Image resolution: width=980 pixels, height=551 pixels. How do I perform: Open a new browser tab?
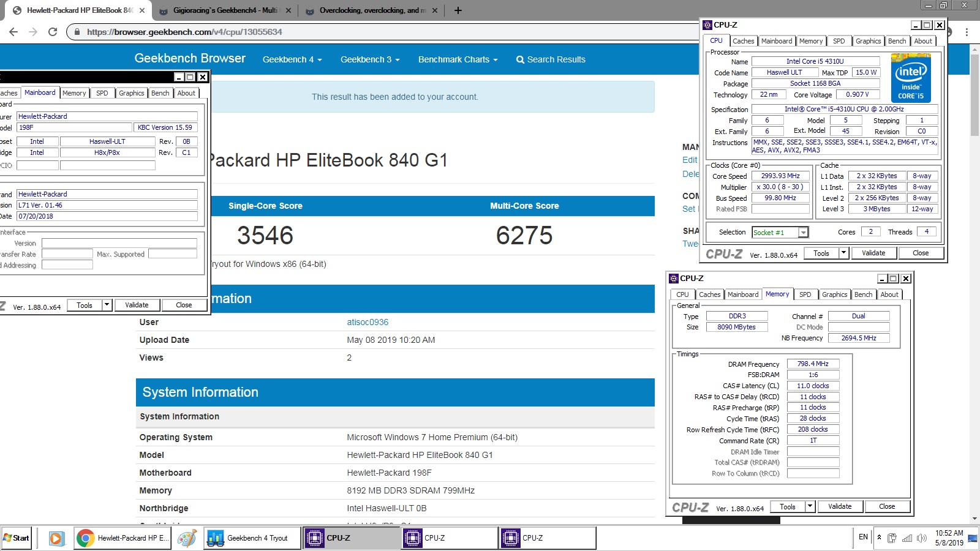click(x=458, y=10)
